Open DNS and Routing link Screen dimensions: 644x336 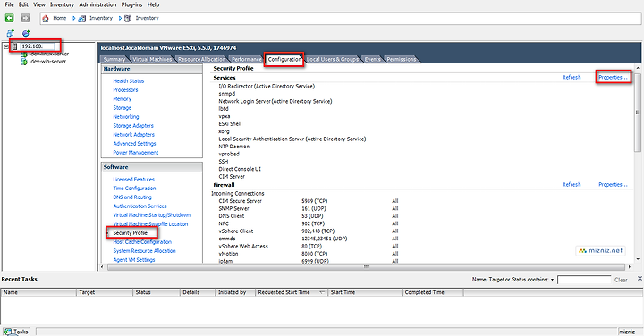(132, 197)
